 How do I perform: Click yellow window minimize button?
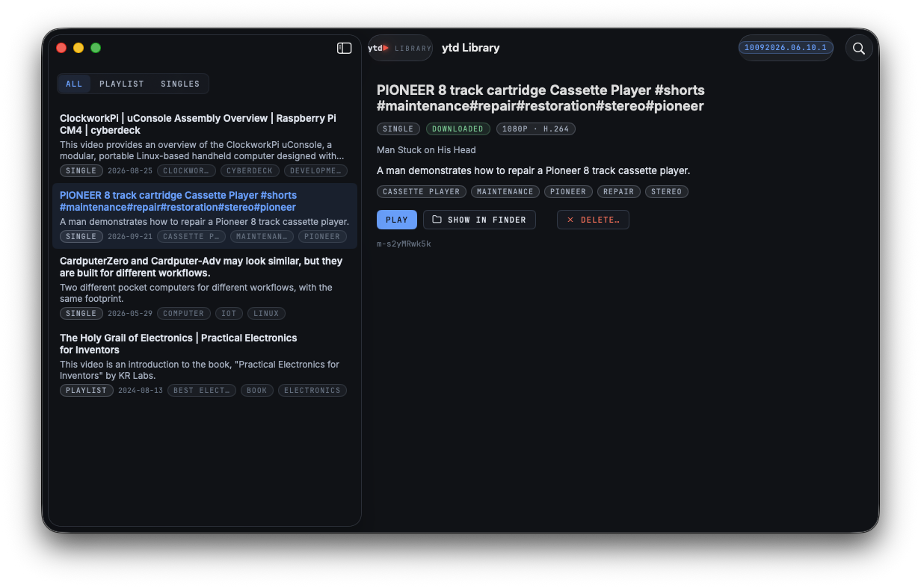pyautogui.click(x=78, y=48)
